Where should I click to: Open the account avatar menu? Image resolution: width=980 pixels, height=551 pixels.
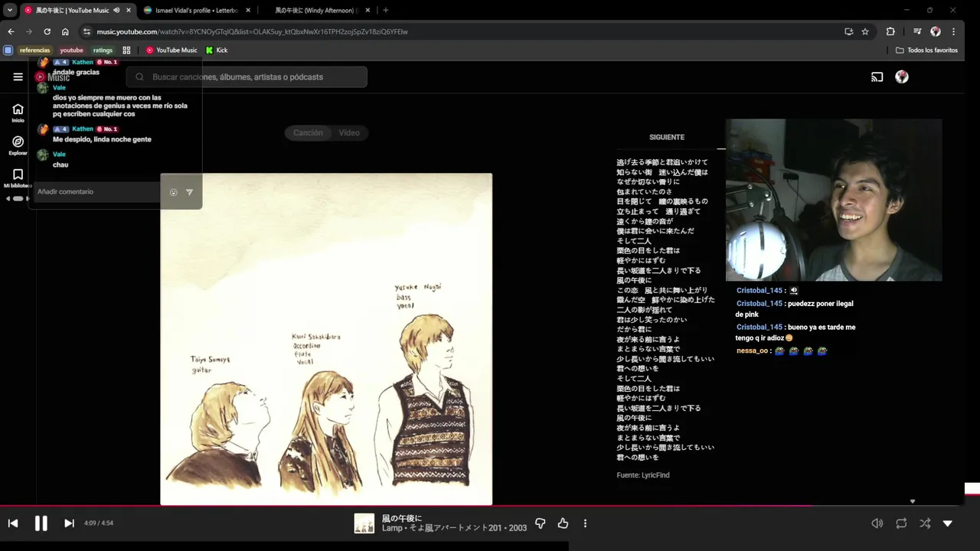point(902,77)
